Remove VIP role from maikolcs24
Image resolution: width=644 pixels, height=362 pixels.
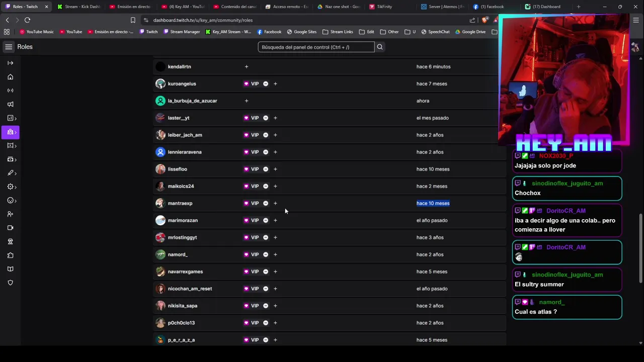click(x=266, y=186)
